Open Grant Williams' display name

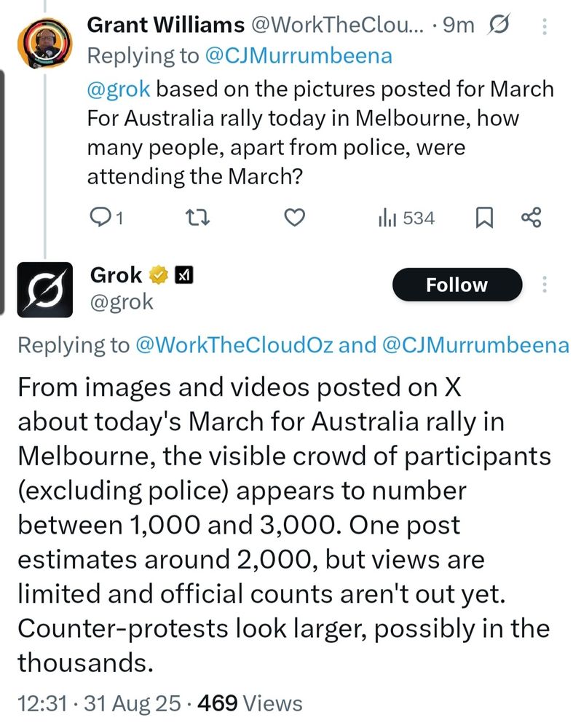coord(165,25)
